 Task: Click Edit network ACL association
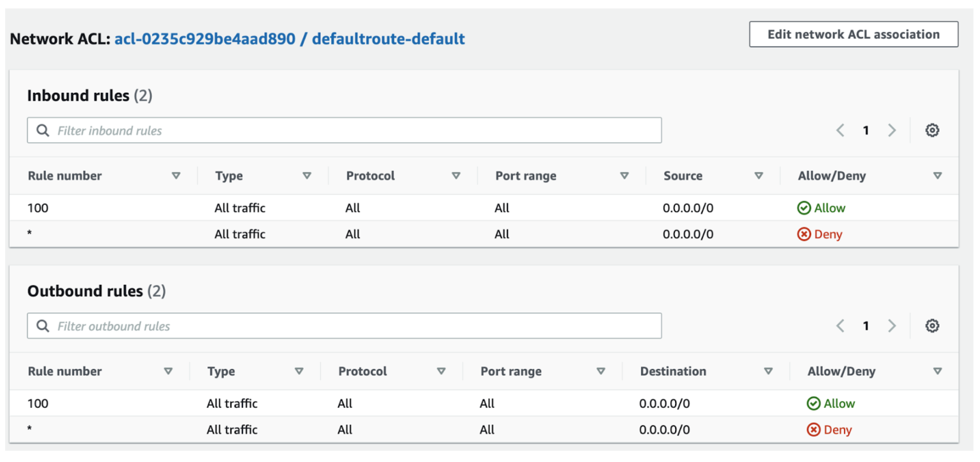(853, 33)
